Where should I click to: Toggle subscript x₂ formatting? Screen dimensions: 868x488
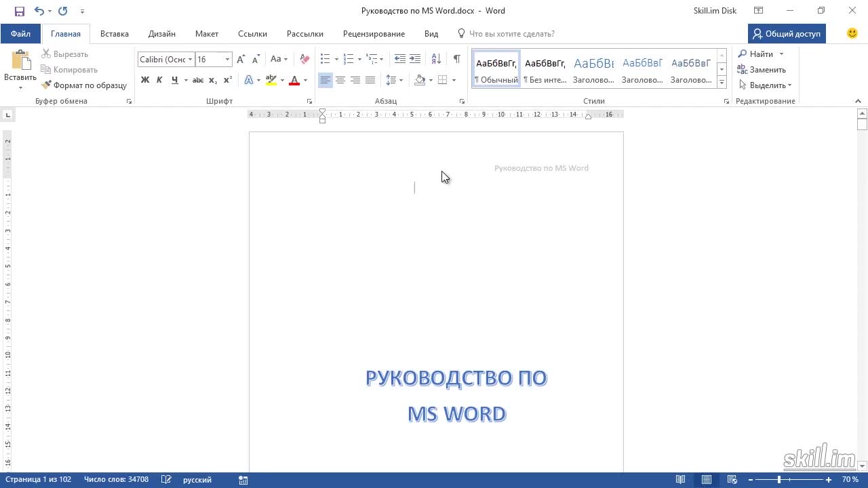click(x=213, y=80)
